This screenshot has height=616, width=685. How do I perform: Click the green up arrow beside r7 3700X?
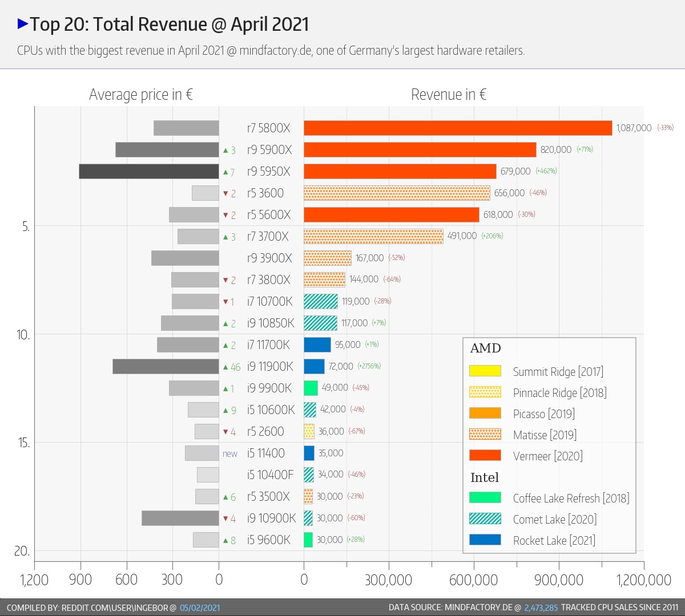[x=225, y=237]
